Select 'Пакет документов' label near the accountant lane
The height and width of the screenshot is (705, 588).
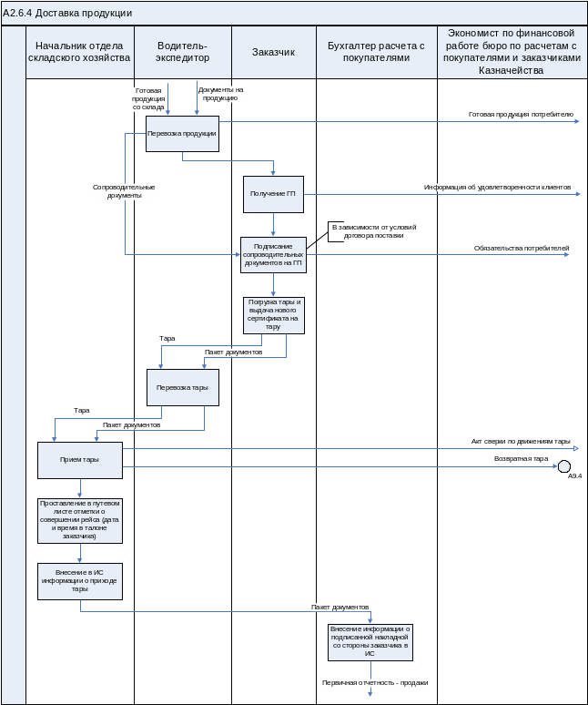pyautogui.click(x=340, y=607)
